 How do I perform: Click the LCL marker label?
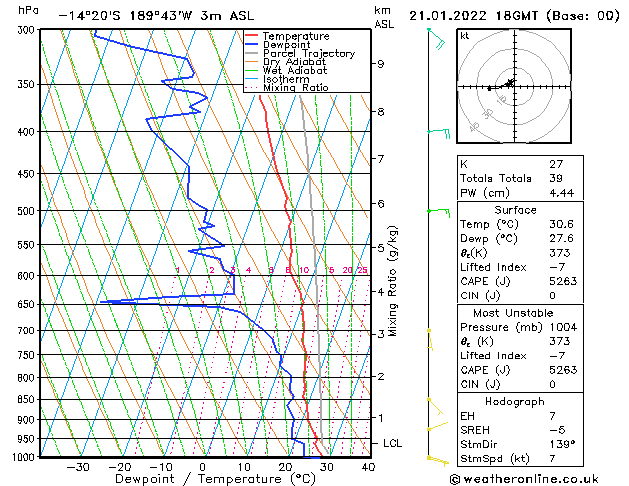[392, 443]
